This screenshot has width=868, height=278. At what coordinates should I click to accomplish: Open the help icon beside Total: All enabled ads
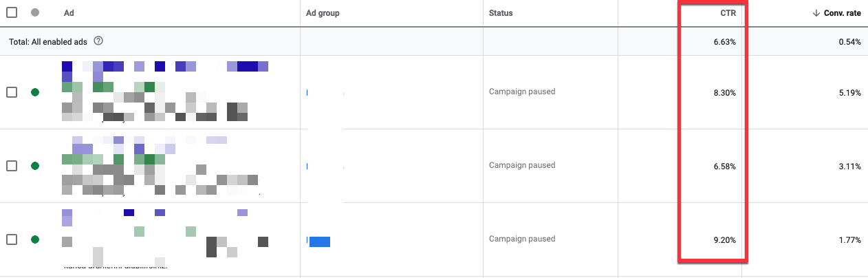tap(98, 41)
